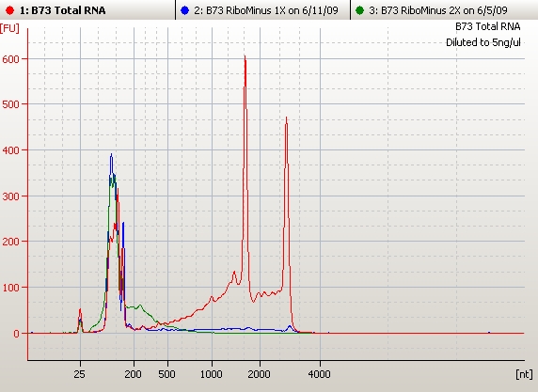538x392 pixels.
Task: Click the green sample color dot
Action: click(359, 10)
